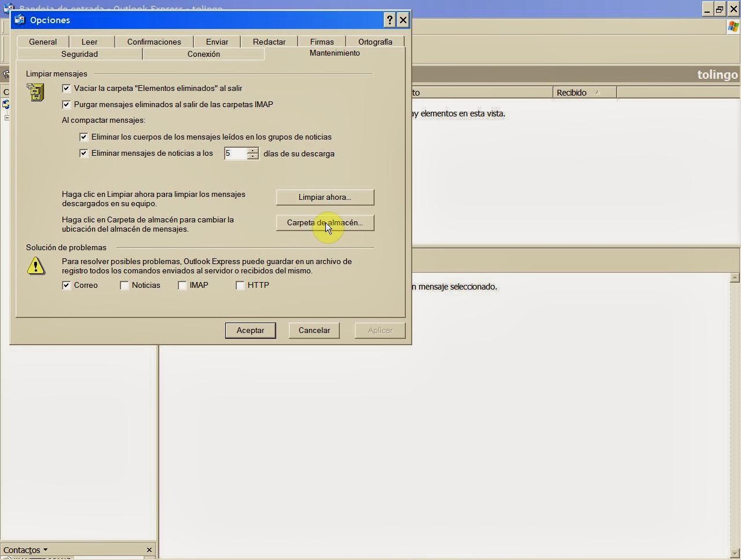
Task: Enable the Noticias log checkbox
Action: click(x=124, y=285)
